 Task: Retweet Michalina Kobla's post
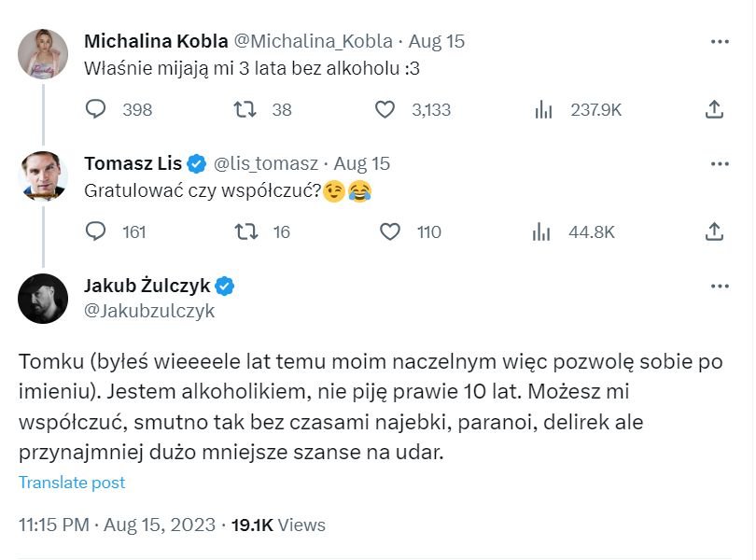coord(245,109)
